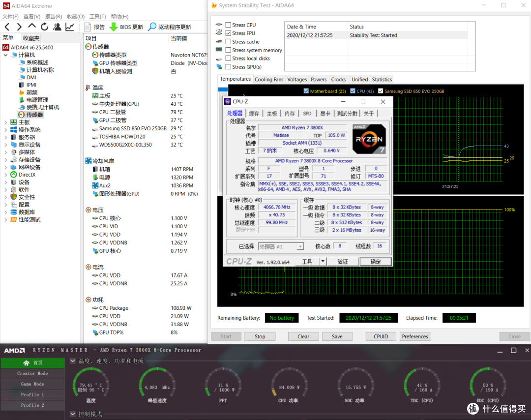Click the Refresh icon in AIDA64 toolbar

(x=44, y=27)
